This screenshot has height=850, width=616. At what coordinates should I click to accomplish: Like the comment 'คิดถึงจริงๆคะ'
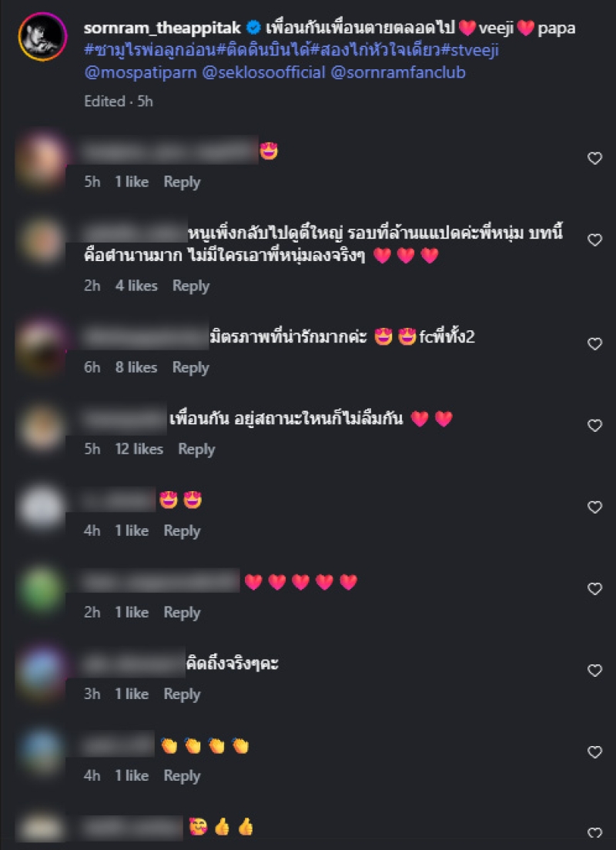tap(595, 671)
